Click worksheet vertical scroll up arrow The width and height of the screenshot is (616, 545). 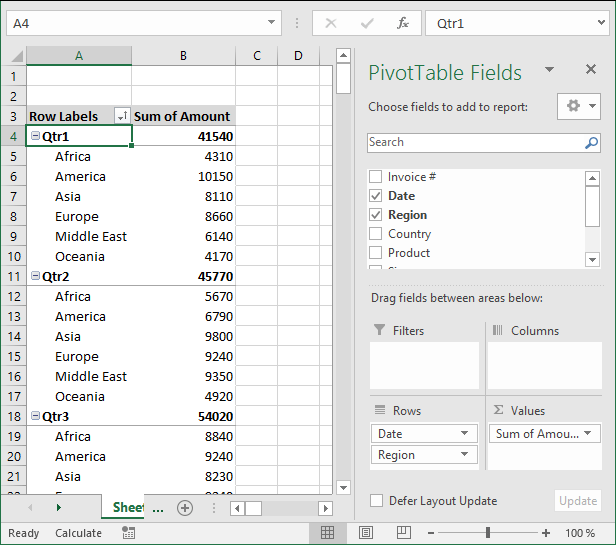[x=343, y=55]
